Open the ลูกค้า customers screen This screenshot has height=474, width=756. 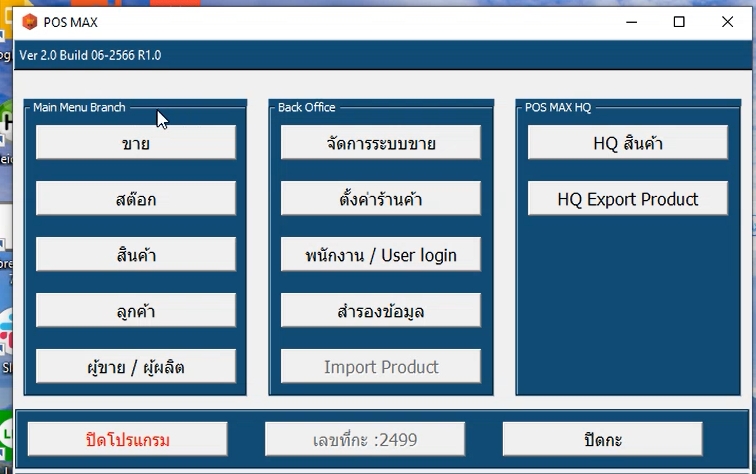pos(136,310)
